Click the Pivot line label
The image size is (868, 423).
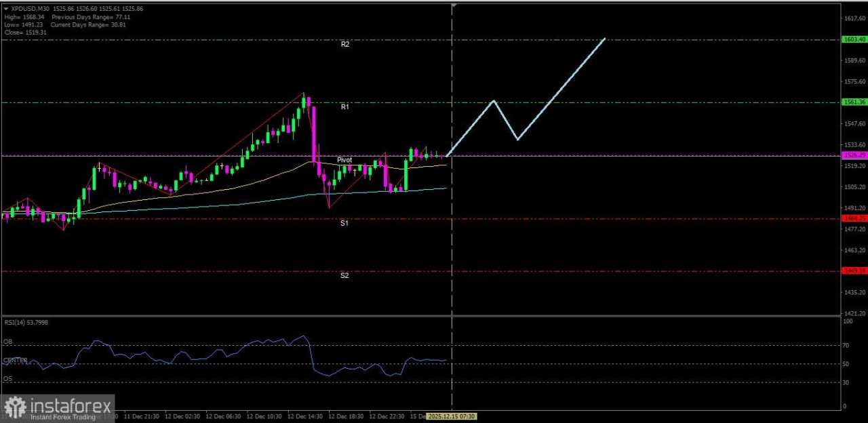[344, 159]
